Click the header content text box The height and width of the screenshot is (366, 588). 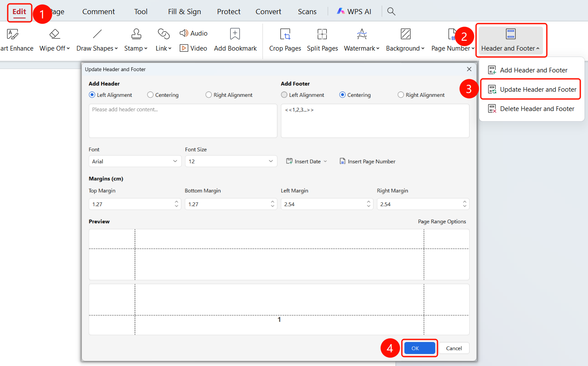tap(183, 121)
